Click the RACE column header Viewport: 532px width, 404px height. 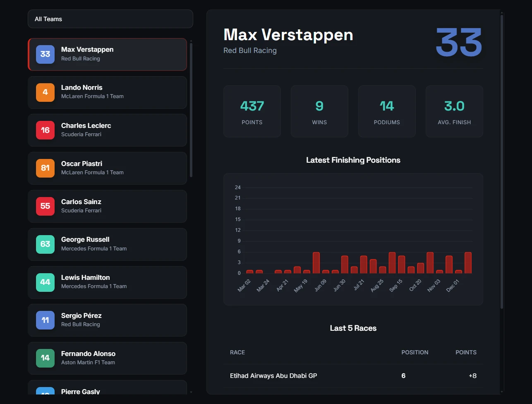(x=237, y=352)
